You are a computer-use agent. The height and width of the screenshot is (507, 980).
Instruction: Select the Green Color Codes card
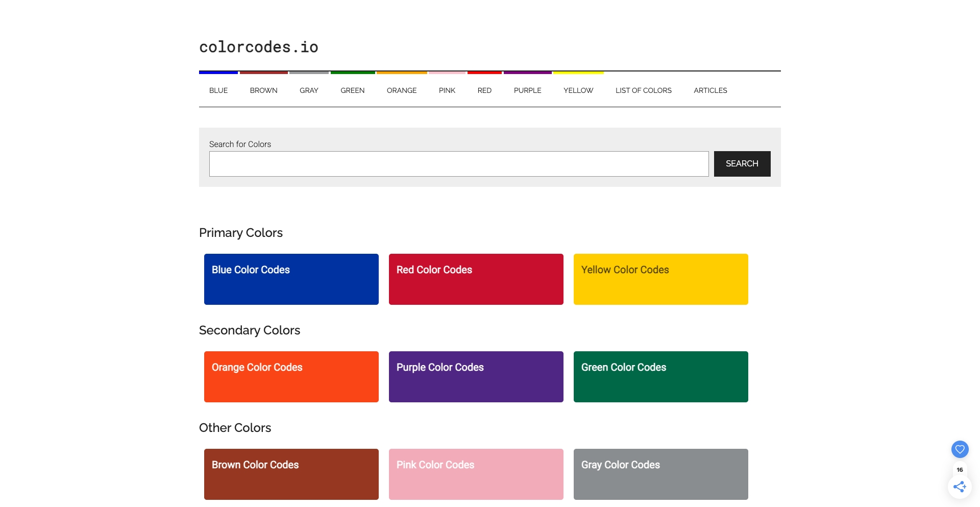660,376
